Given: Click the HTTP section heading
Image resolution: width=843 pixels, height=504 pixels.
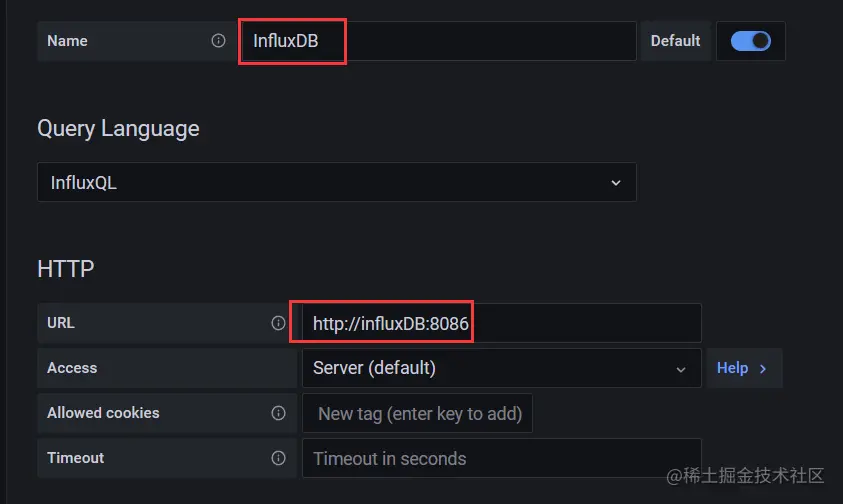Looking at the screenshot, I should tap(66, 269).
